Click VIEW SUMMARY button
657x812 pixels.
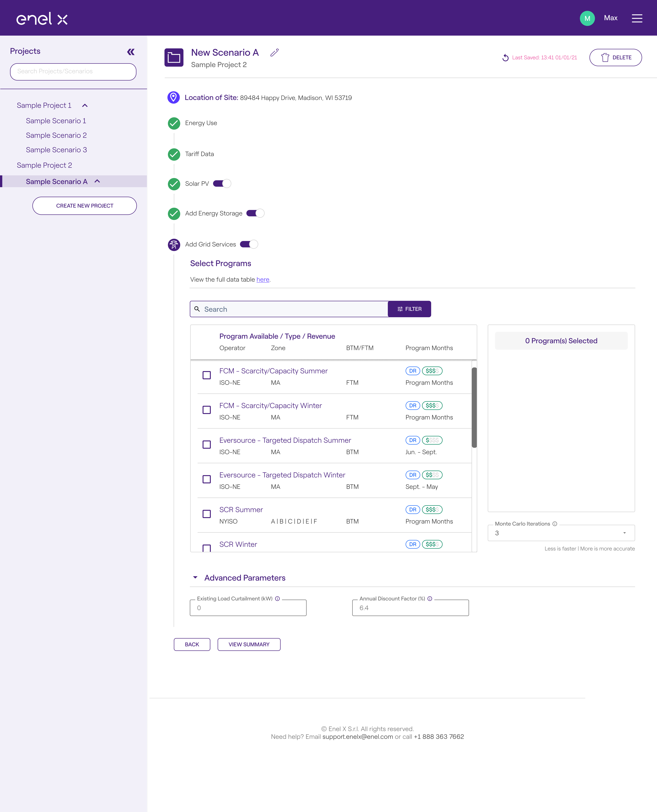249,644
